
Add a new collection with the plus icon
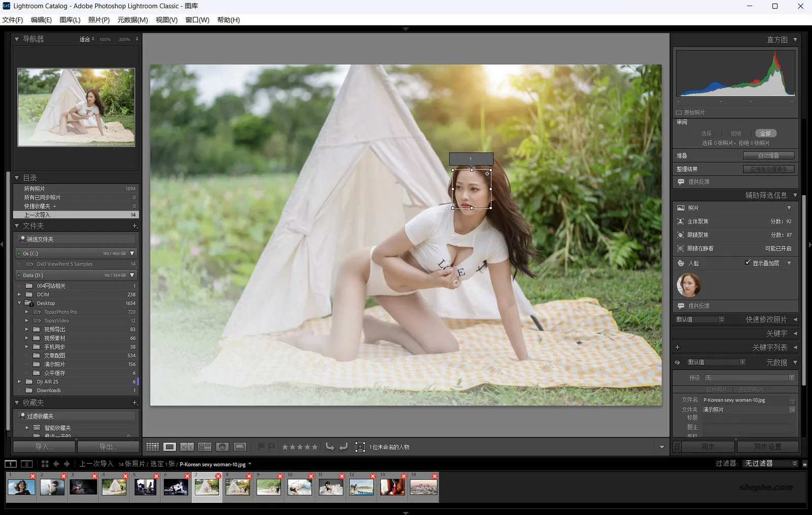pyautogui.click(x=134, y=402)
